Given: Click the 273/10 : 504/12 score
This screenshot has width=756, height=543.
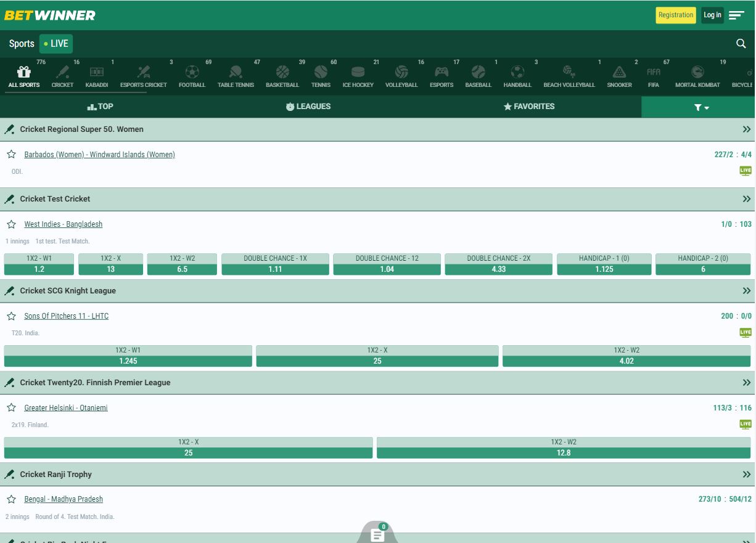Looking at the screenshot, I should [725, 499].
